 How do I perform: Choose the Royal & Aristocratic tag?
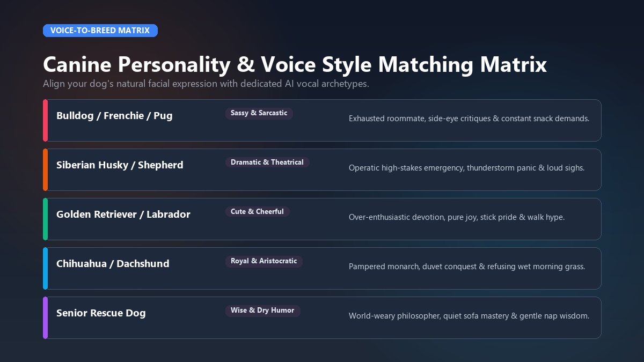pyautogui.click(x=264, y=261)
